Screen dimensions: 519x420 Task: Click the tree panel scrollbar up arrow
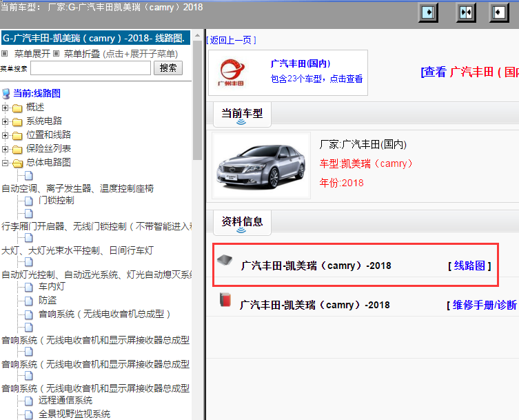click(197, 35)
